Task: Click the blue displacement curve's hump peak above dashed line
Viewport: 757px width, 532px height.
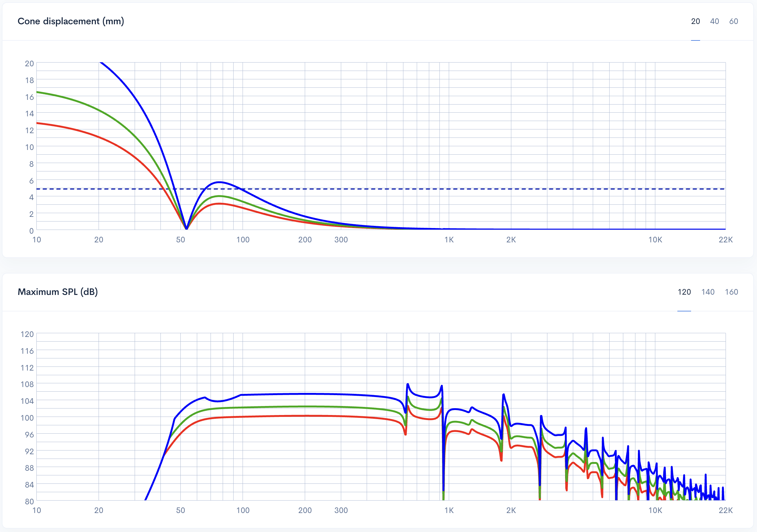Action: click(219, 182)
